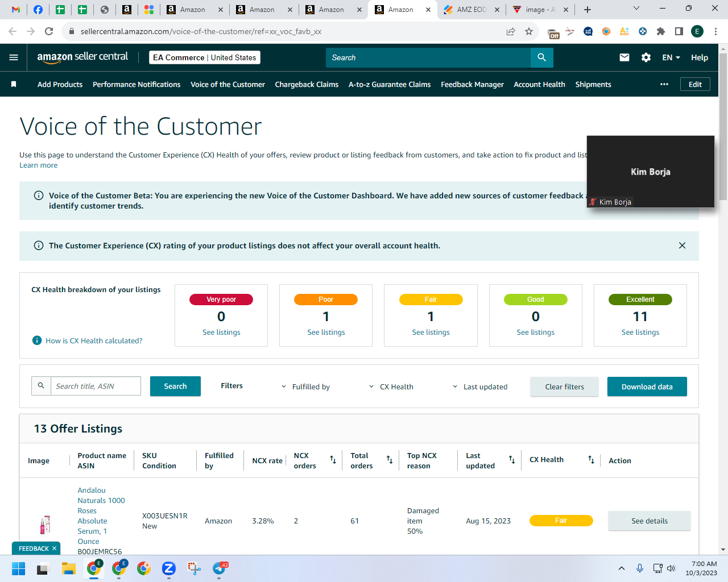Viewport: 728px width, 582px height.
Task: See details for Andalou Naturals listing
Action: pyautogui.click(x=650, y=521)
